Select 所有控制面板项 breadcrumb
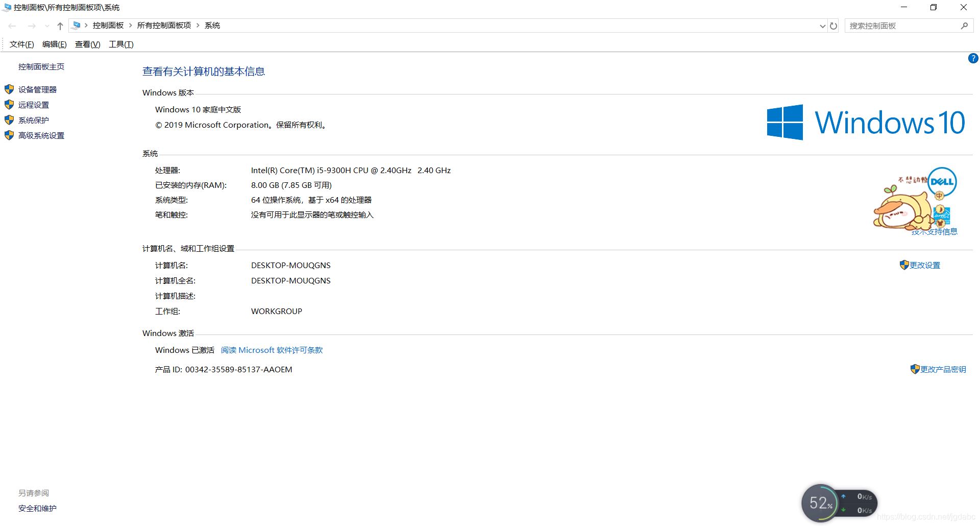This screenshot has height=526, width=980. (164, 26)
